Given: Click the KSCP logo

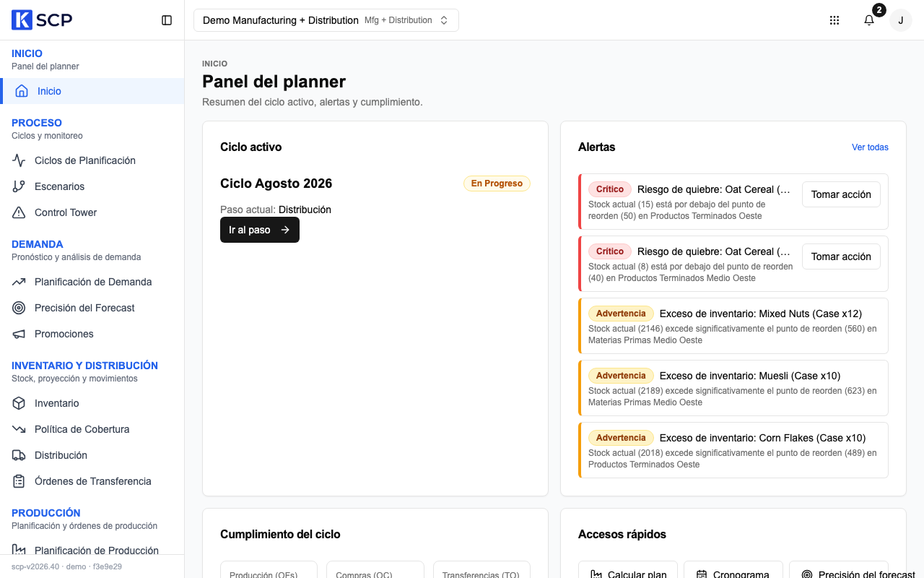Looking at the screenshot, I should click(x=42, y=20).
